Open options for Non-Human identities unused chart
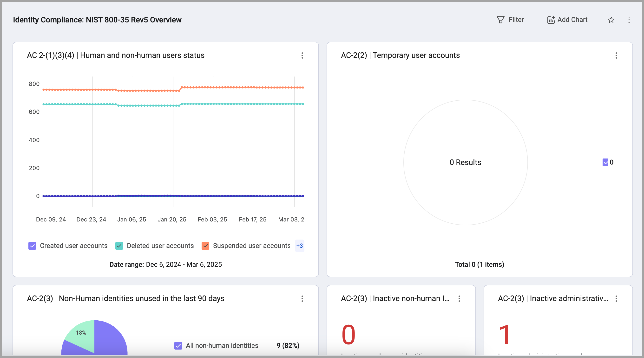The height and width of the screenshot is (358, 644). pyautogui.click(x=302, y=298)
